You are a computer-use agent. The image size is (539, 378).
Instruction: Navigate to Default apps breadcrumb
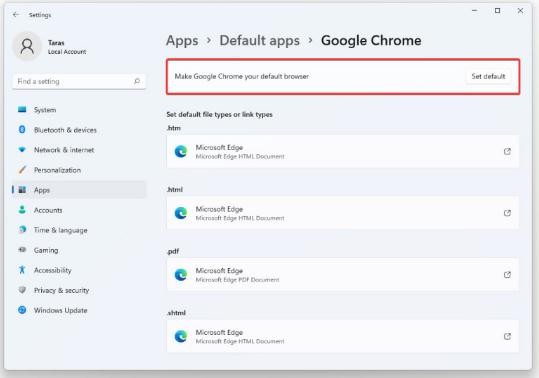point(260,41)
